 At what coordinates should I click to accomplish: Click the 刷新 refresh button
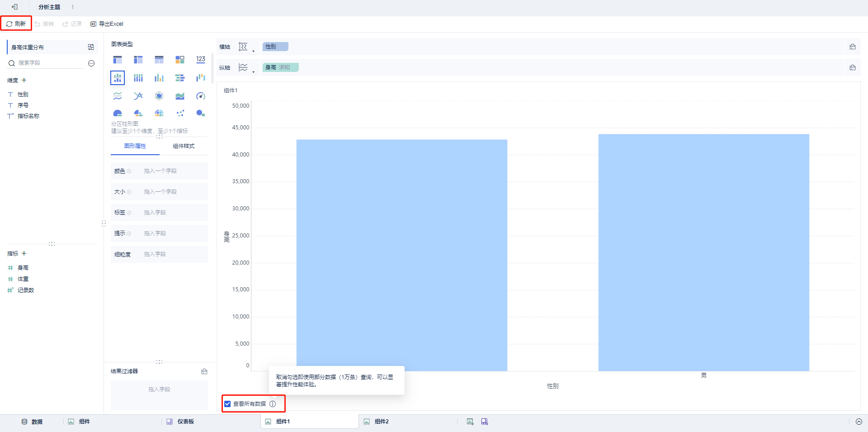(x=16, y=24)
